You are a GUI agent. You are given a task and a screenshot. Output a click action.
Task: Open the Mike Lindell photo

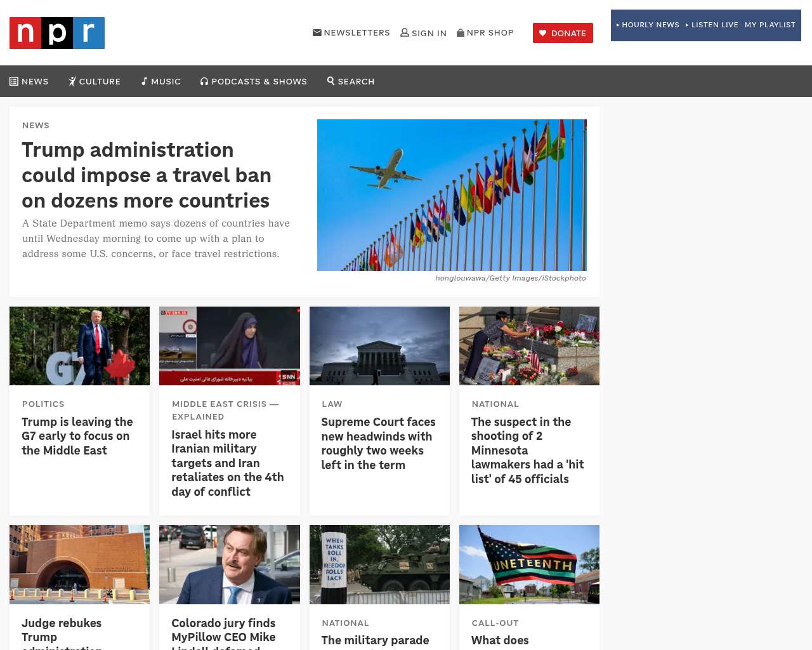point(230,564)
